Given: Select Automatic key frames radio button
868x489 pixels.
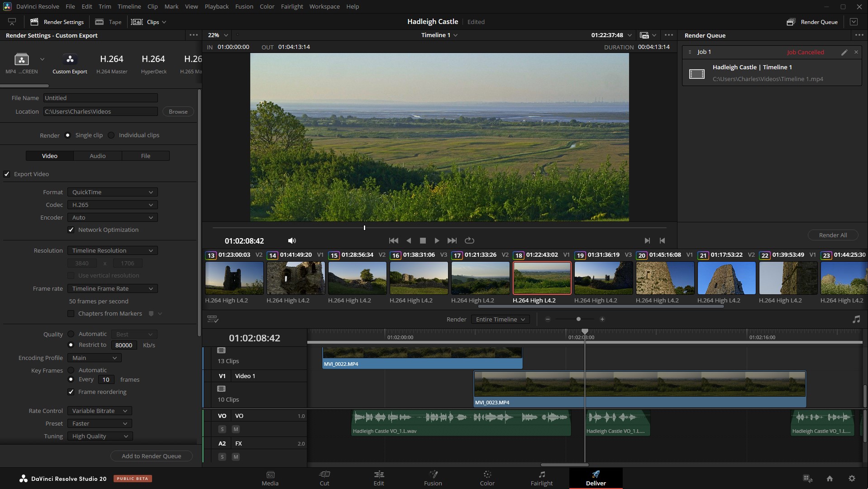Looking at the screenshot, I should pos(71,370).
